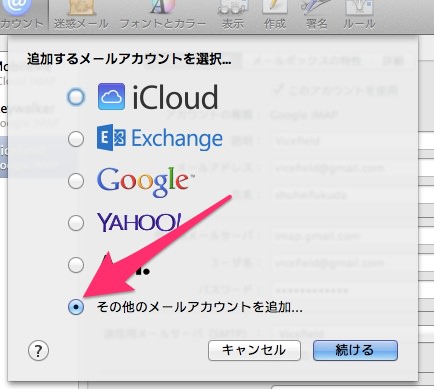Click the YAHOO! logo
Image resolution: width=434 pixels, height=389 pixels.
[x=139, y=222]
